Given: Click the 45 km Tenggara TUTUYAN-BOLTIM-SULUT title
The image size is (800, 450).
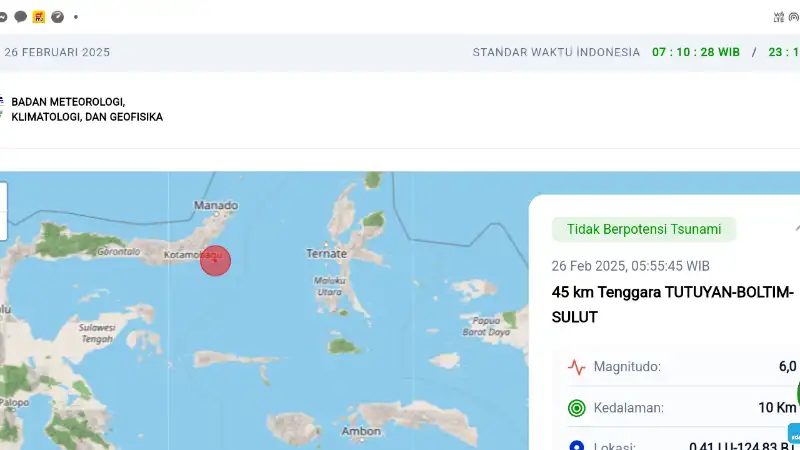Looking at the screenshot, I should coord(672,305).
